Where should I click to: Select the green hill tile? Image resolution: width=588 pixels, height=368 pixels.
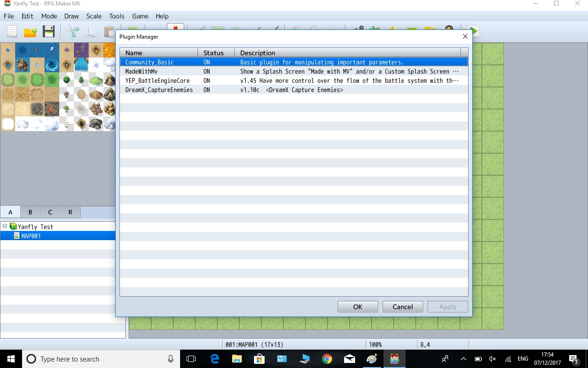96,80
